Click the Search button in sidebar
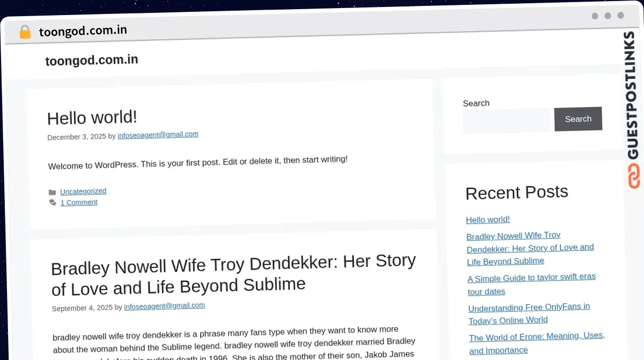 (x=578, y=119)
